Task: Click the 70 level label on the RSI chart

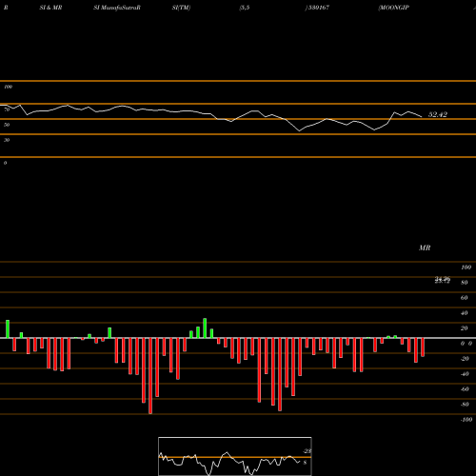Action: coord(7,109)
